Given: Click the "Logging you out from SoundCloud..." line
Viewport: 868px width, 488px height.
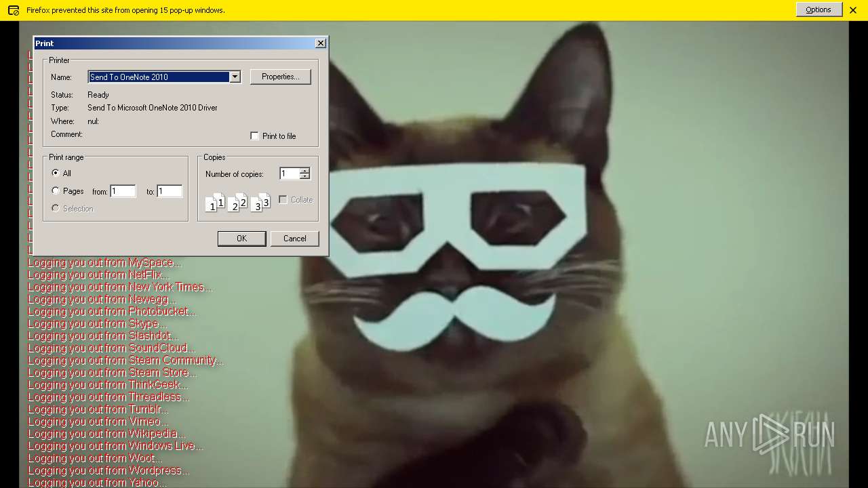Looking at the screenshot, I should (x=111, y=348).
